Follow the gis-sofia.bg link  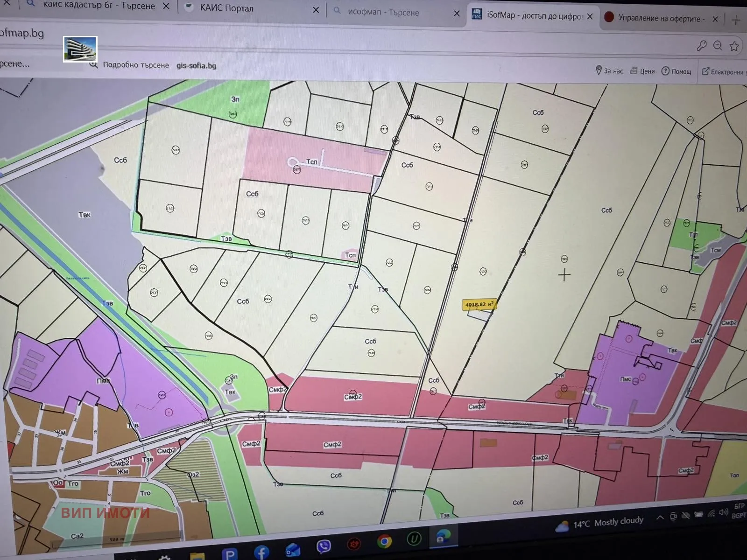click(x=196, y=65)
